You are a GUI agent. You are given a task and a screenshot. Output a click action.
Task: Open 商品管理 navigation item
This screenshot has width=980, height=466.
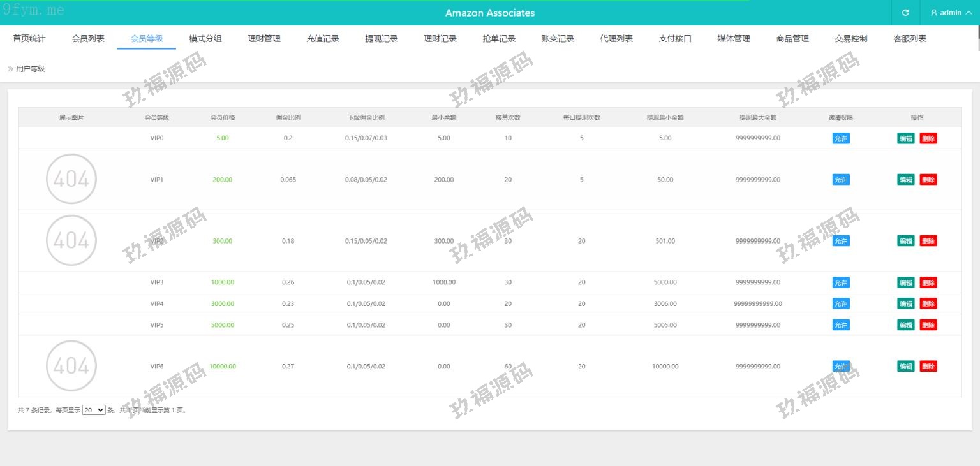(x=792, y=38)
